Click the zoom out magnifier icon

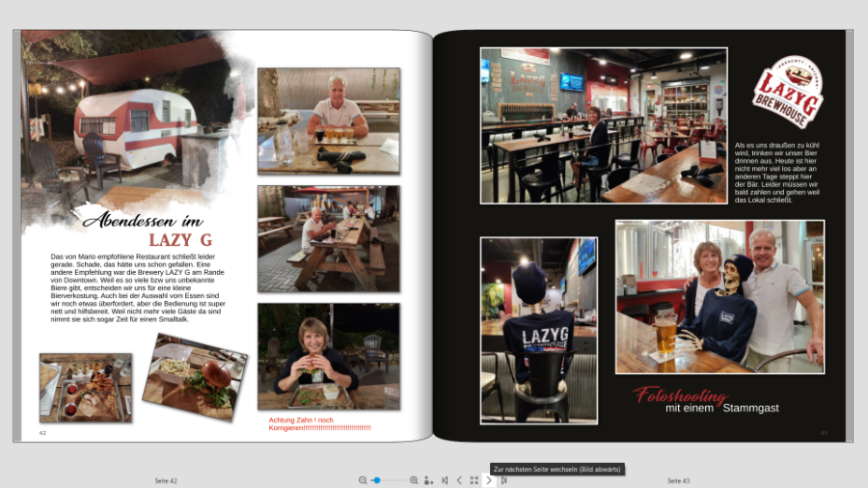(363, 480)
